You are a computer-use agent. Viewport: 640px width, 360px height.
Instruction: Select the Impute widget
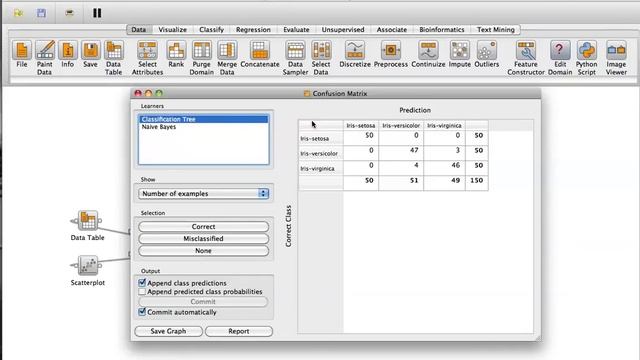tap(460, 50)
